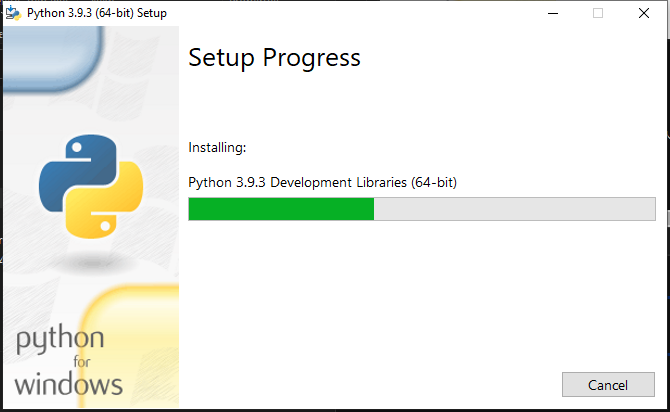Click the green filled part of progress bar
The height and width of the screenshot is (412, 670).
281,209
